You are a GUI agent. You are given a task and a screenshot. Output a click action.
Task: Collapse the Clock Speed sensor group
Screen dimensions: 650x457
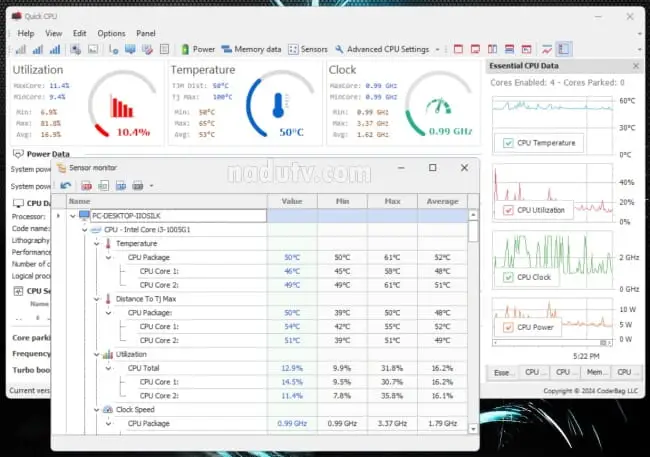(97, 410)
